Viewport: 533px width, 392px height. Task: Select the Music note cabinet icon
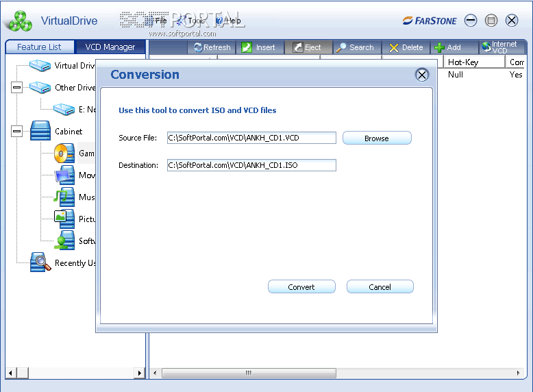pos(64,197)
